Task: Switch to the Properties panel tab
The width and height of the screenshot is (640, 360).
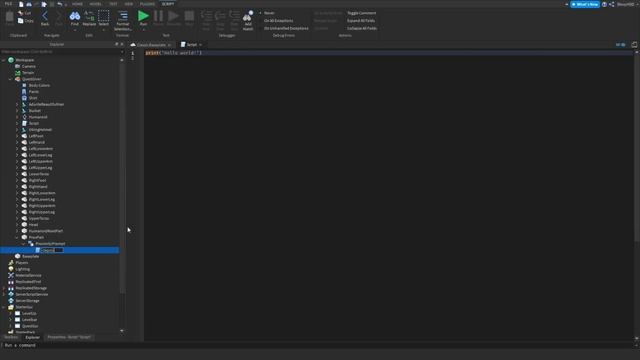Action: pyautogui.click(x=69, y=337)
